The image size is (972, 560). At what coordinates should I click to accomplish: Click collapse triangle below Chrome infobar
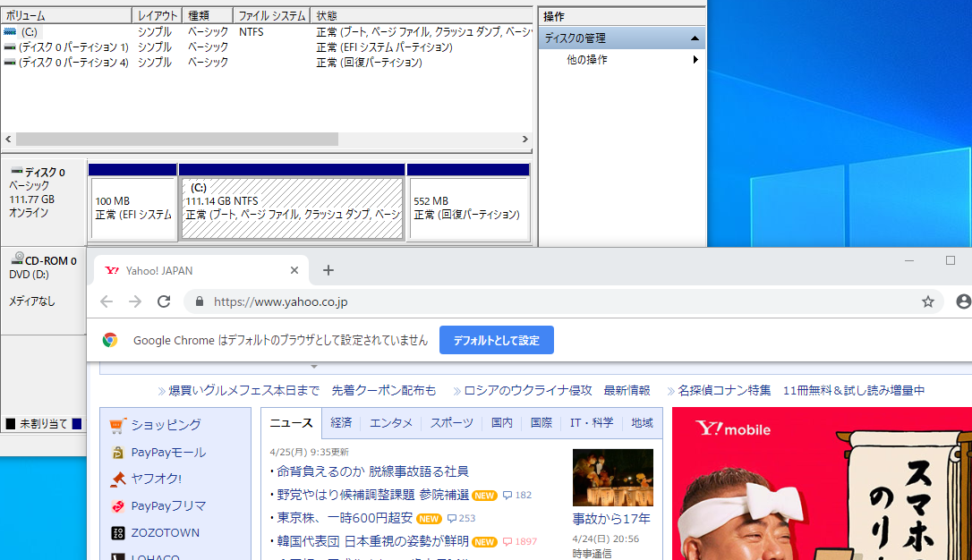pyautogui.click(x=314, y=367)
